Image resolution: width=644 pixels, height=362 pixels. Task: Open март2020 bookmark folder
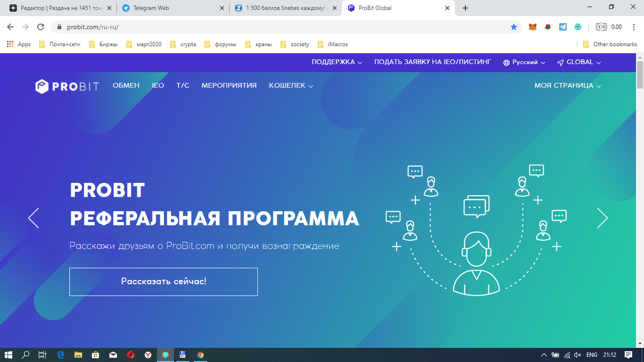coord(143,44)
